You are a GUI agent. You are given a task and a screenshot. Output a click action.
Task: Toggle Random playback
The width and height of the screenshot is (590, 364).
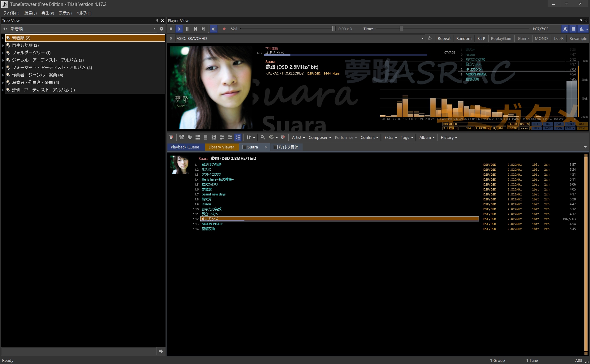tap(464, 38)
